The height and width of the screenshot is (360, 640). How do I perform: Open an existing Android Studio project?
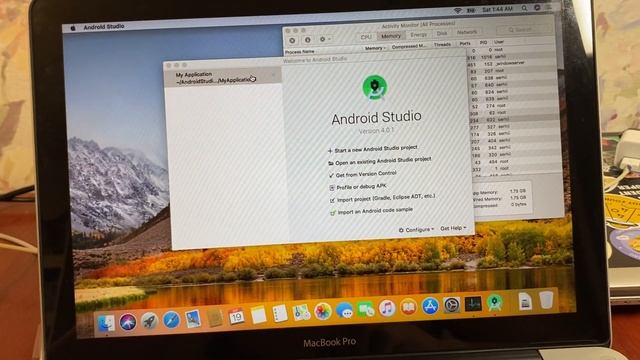click(x=380, y=161)
